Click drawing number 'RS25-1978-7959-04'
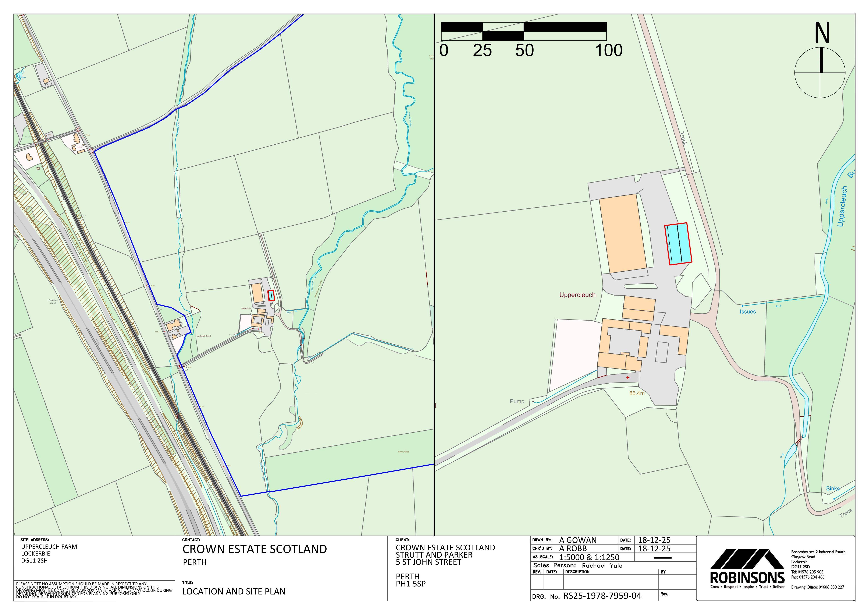 coord(603,596)
